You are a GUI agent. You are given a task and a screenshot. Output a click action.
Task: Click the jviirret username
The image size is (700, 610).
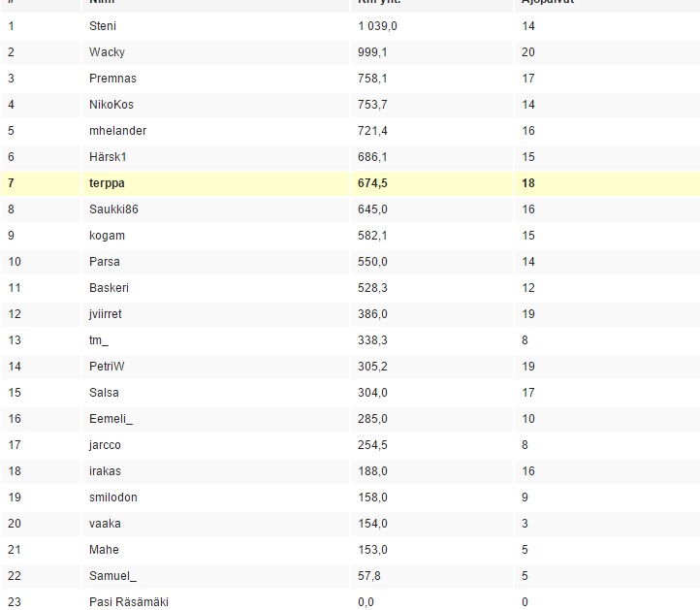pyautogui.click(x=105, y=314)
